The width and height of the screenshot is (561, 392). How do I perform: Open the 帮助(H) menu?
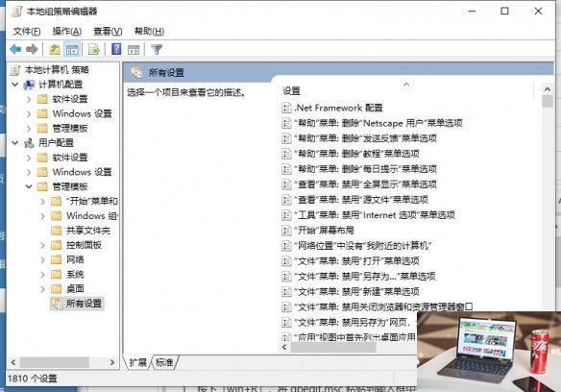coord(149,32)
